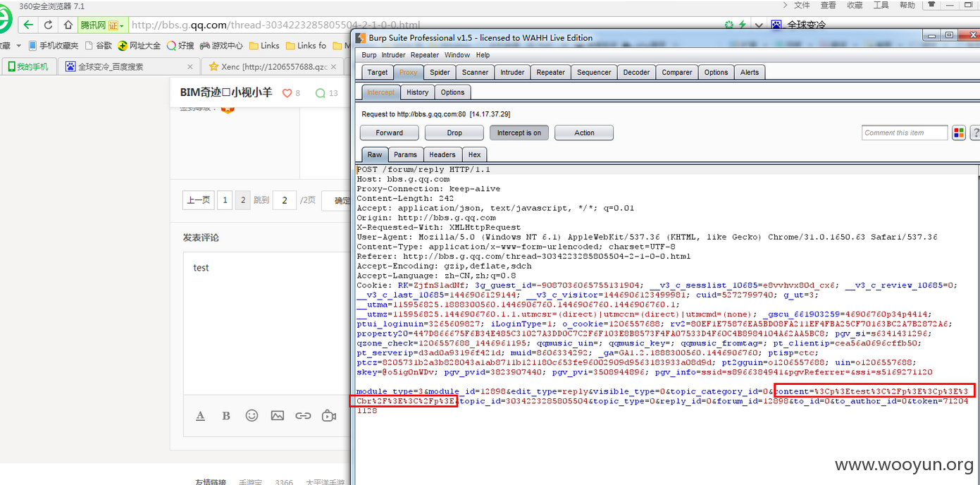This screenshot has width=980, height=485.
Task: Open 谷歌 bookmark
Action: 98,46
